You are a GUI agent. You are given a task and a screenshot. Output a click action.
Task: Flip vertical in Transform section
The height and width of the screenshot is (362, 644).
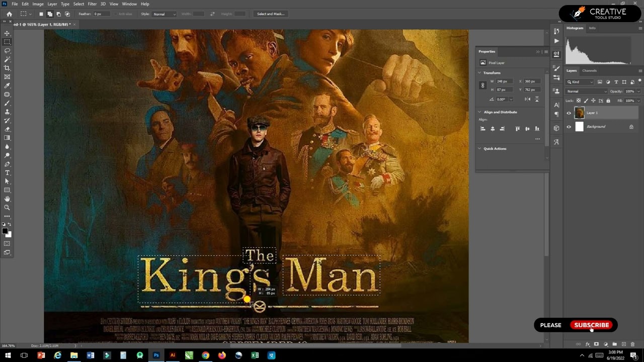(x=537, y=99)
